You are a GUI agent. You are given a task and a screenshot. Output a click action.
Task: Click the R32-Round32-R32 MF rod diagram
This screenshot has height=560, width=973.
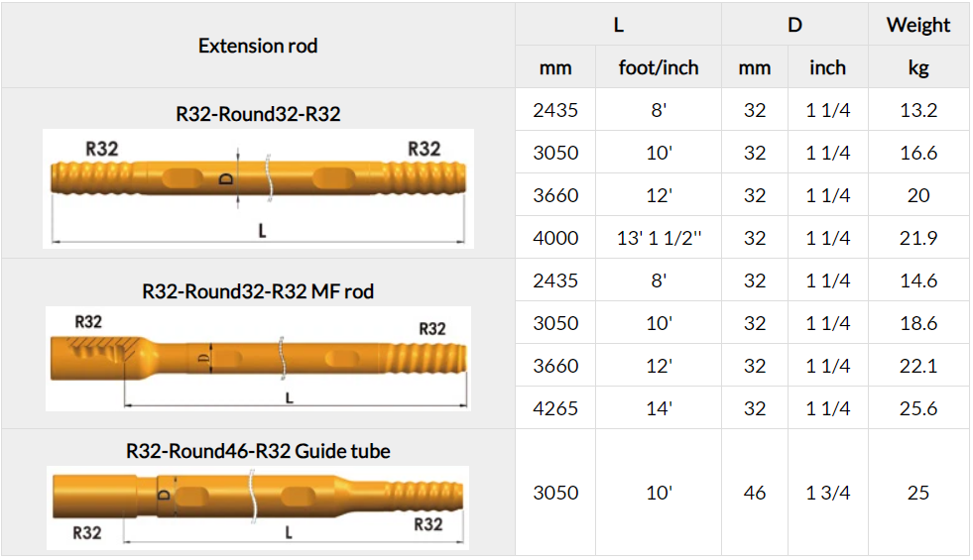[258, 358]
